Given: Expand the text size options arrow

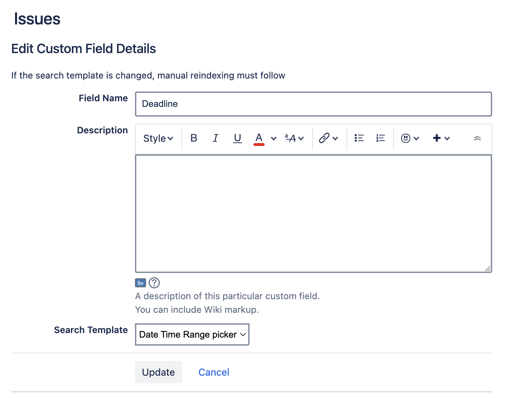Looking at the screenshot, I should coord(301,138).
